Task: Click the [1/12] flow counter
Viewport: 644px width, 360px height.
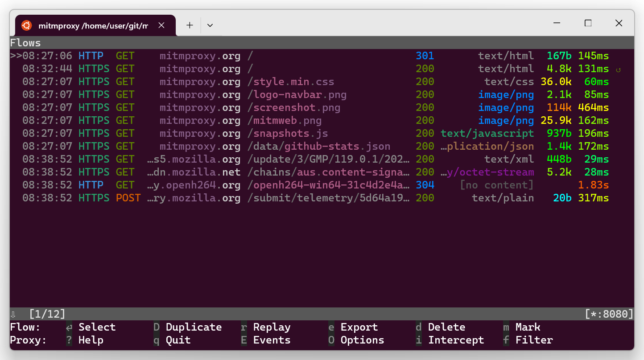Action: (47, 314)
